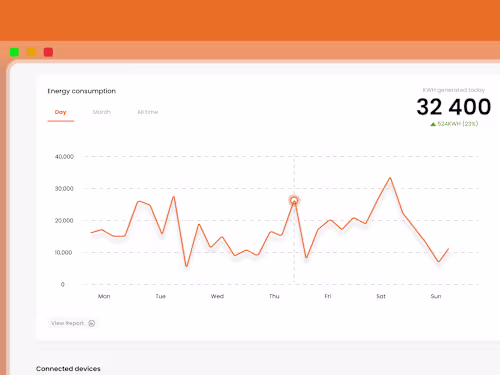Click the 40,000 y-axis label
The width and height of the screenshot is (500, 375).
pyautogui.click(x=64, y=157)
